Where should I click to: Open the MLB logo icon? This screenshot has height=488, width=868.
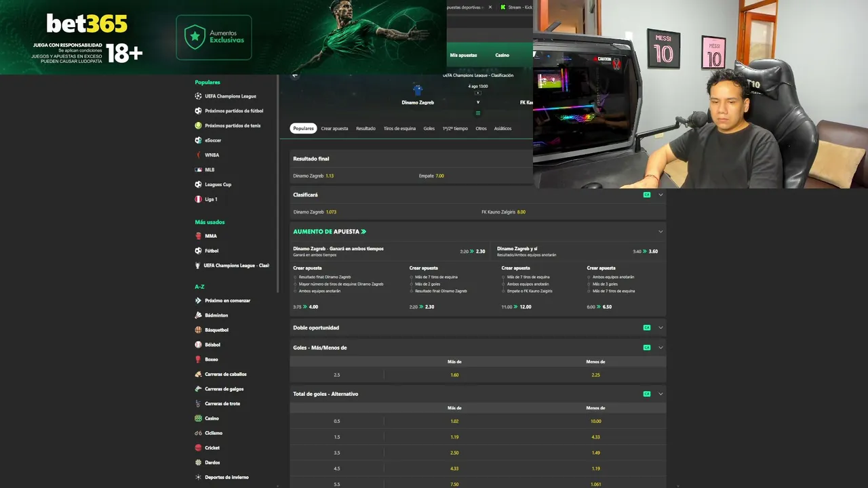coord(199,169)
